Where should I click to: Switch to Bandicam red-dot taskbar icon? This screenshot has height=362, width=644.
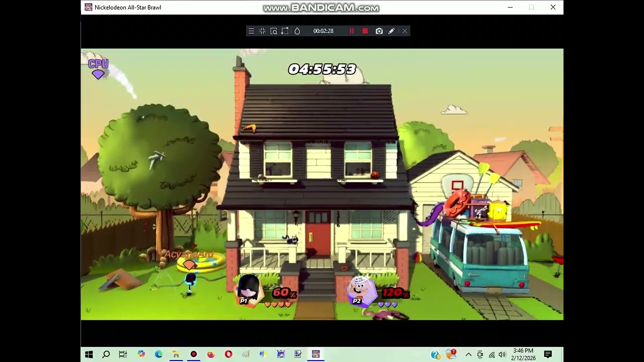pyautogui.click(x=193, y=354)
